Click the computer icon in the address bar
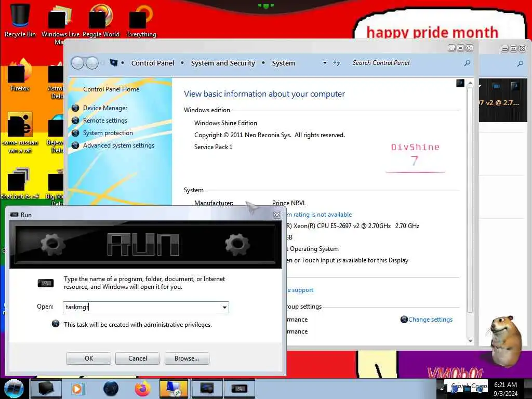 (x=114, y=62)
